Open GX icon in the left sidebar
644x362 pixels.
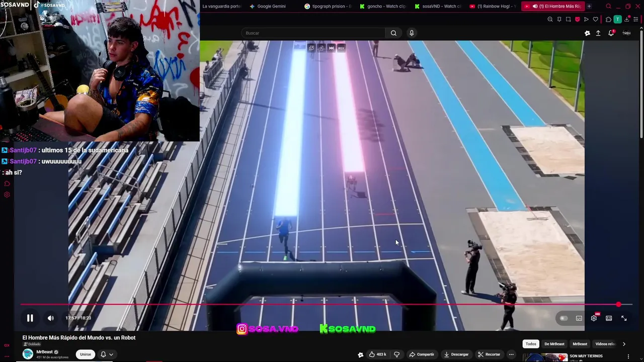(7, 345)
